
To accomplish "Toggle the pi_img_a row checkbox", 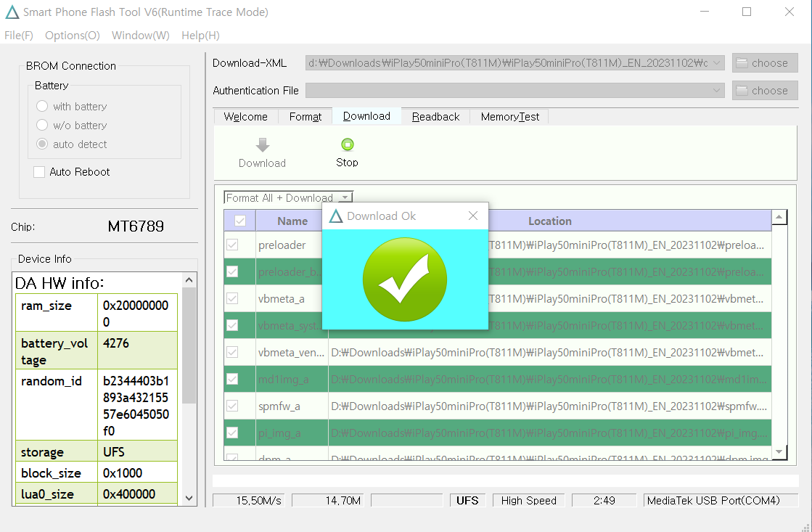I will (232, 433).
